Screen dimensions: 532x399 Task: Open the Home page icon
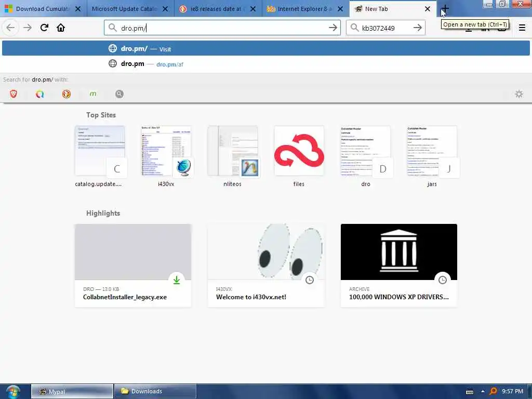tap(61, 28)
